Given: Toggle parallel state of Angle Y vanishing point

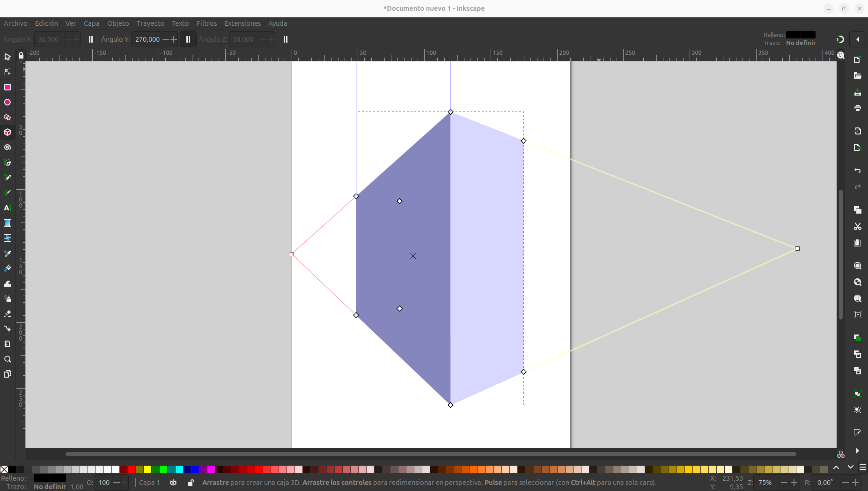Looking at the screenshot, I should tap(188, 39).
